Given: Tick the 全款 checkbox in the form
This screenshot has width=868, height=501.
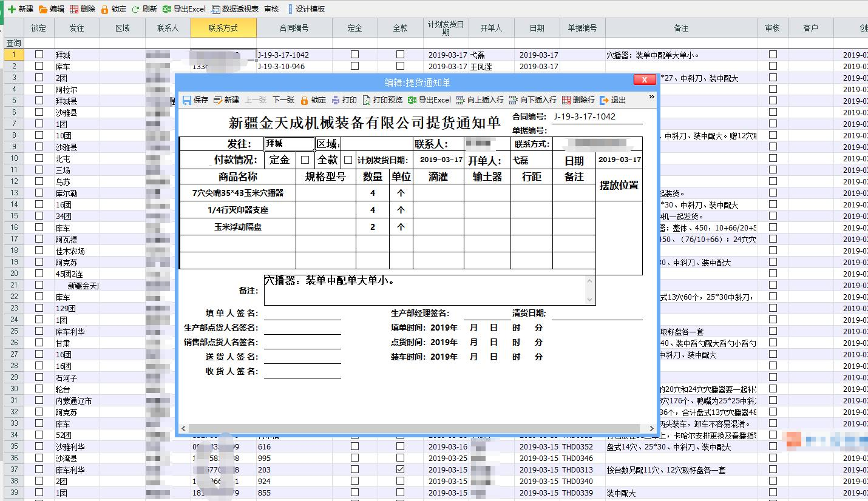Looking at the screenshot, I should pos(348,160).
